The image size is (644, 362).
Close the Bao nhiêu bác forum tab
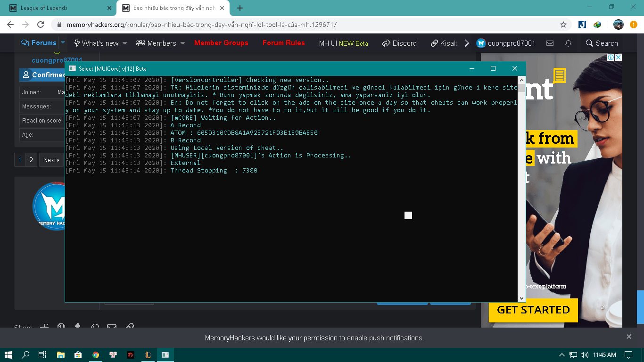tap(222, 8)
